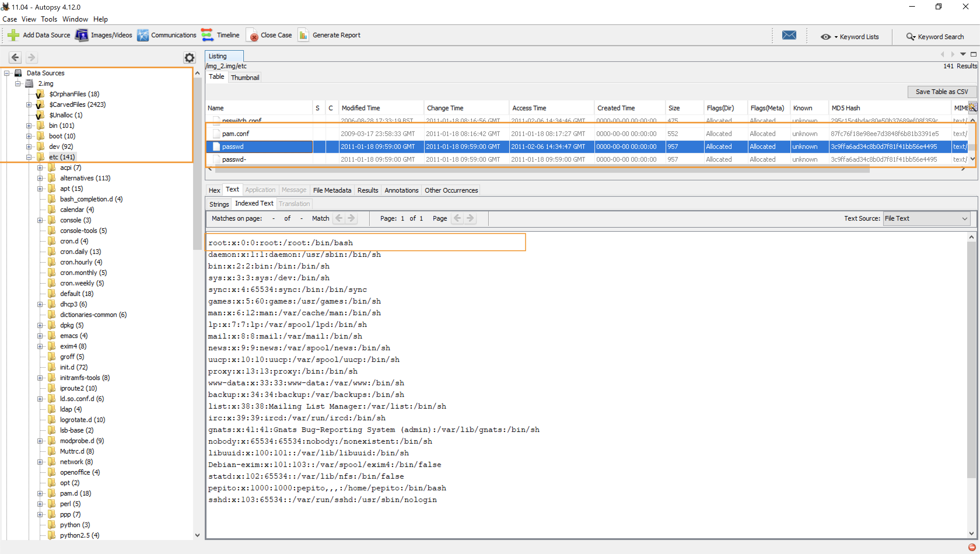Viewport: 980px width, 554px height.
Task: Click the listing table horizontal scrollbar
Action: click(x=542, y=170)
